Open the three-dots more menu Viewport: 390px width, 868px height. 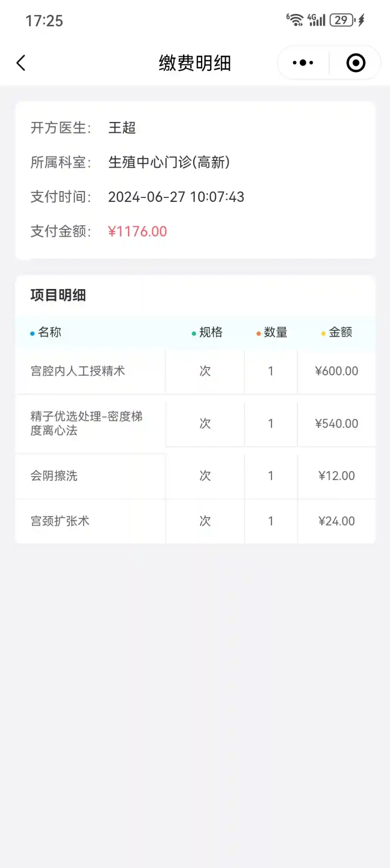303,63
